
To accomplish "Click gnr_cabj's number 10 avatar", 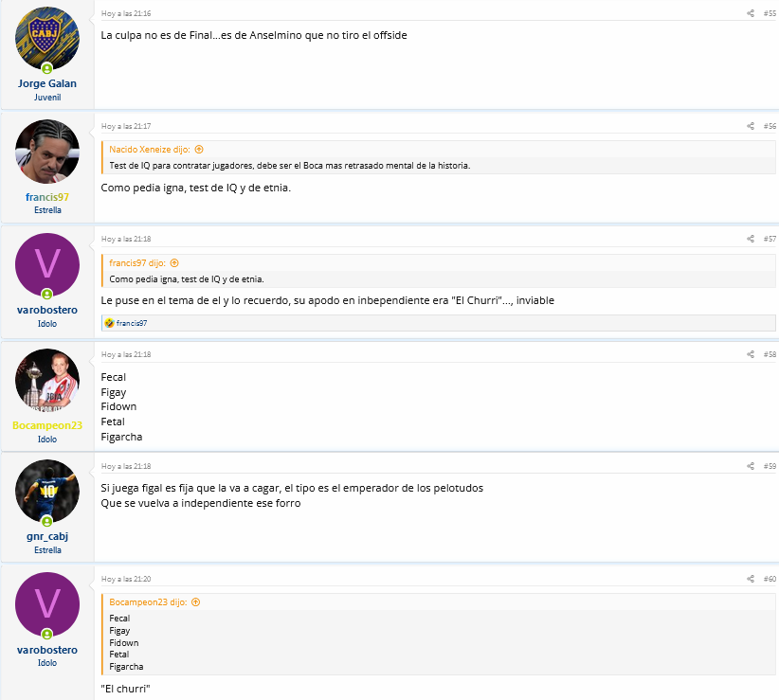I will click(47, 492).
